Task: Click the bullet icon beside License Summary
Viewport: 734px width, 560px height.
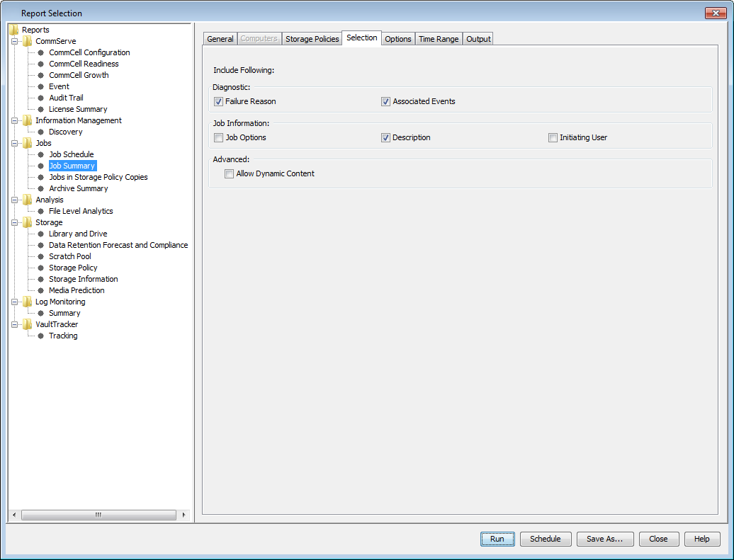Action: [x=40, y=109]
